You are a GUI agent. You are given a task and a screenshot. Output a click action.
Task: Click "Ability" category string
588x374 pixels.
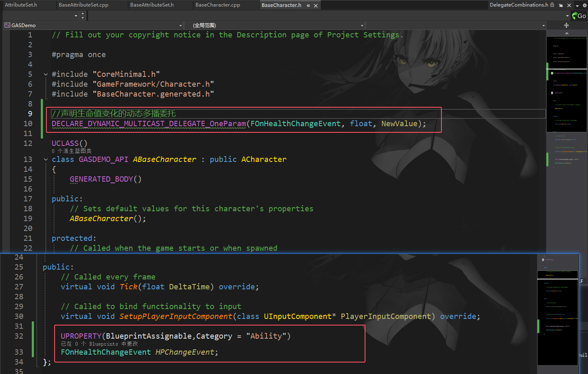[x=266, y=336]
